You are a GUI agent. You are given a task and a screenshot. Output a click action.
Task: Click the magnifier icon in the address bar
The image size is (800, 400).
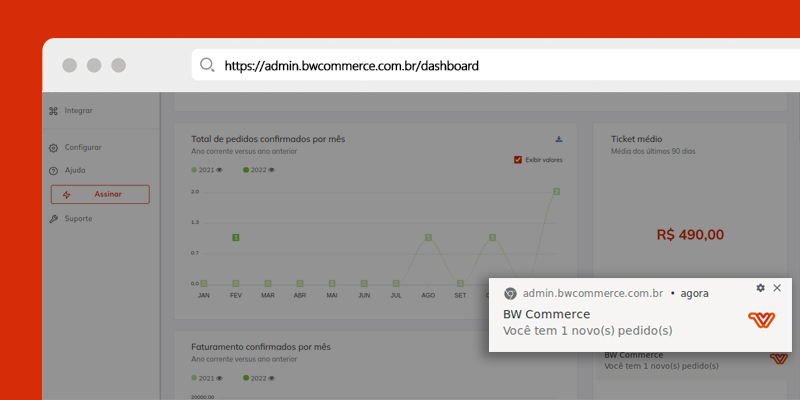coord(207,65)
